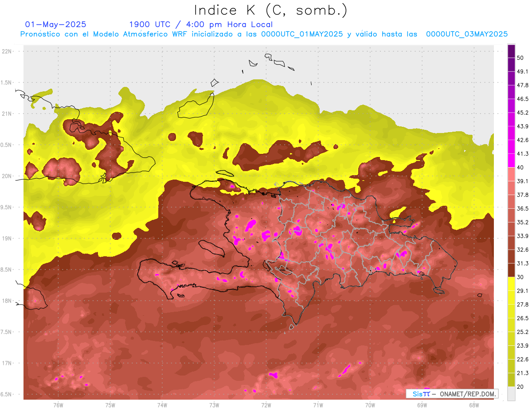Click the '40' color scale value
532x411 pixels.
pyautogui.click(x=520, y=168)
